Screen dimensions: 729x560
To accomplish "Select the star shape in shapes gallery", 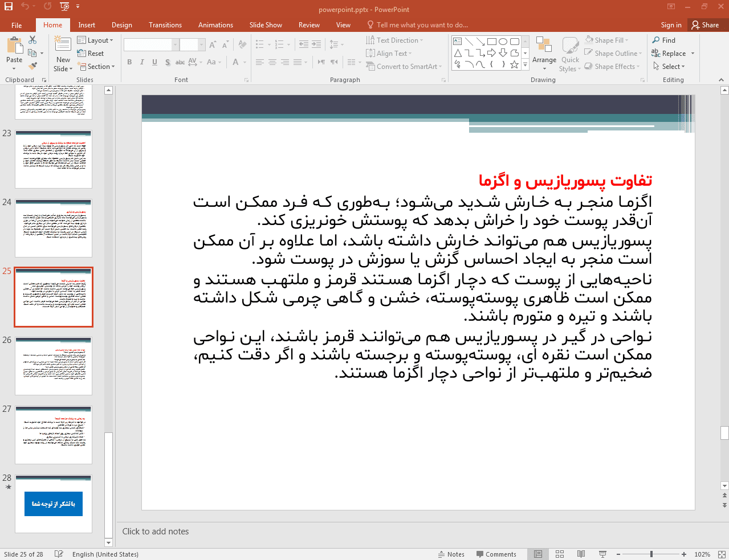I will pyautogui.click(x=514, y=64).
